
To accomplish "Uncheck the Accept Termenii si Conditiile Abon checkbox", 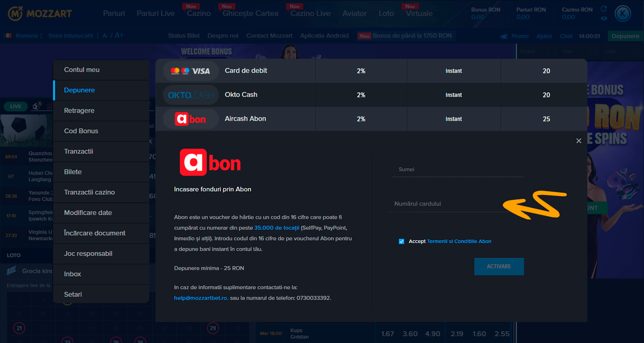I will [401, 241].
